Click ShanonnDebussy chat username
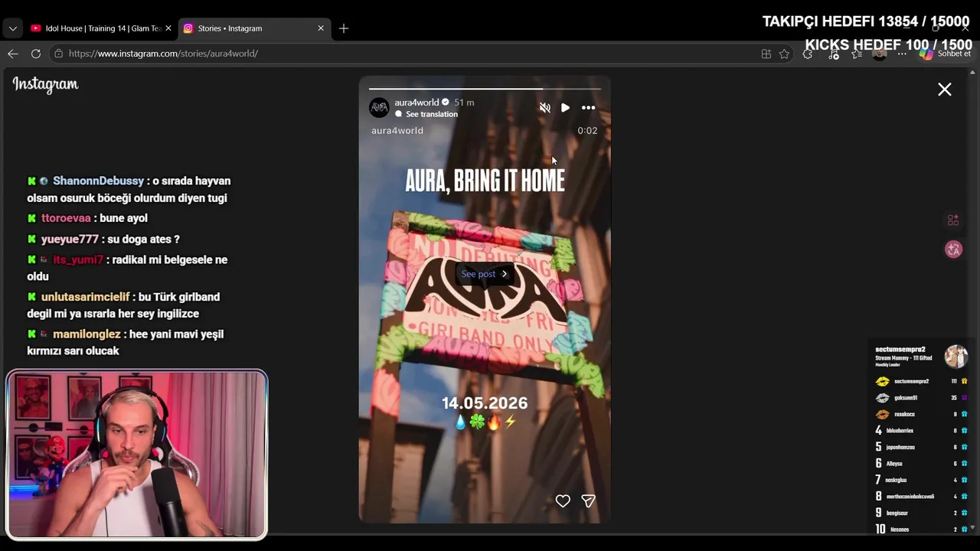The image size is (980, 551). point(98,181)
